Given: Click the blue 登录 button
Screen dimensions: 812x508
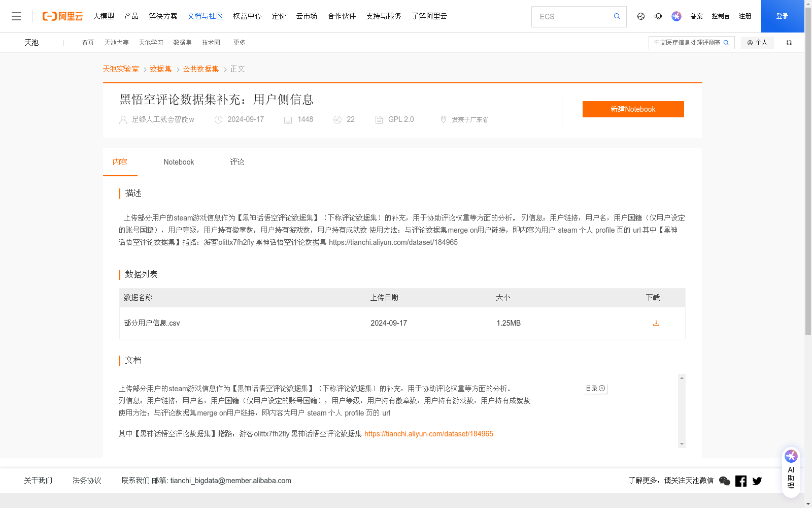Looking at the screenshot, I should [783, 16].
